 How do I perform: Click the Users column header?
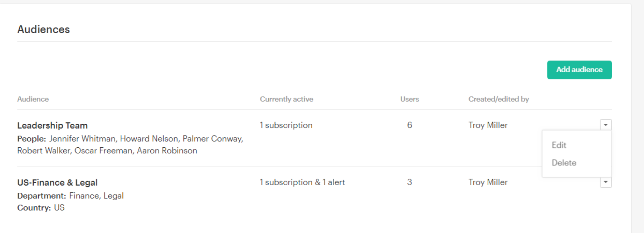409,99
